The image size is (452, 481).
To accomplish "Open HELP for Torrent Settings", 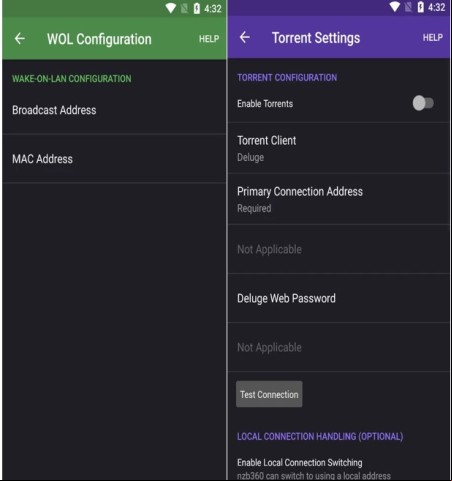I will click(x=433, y=38).
